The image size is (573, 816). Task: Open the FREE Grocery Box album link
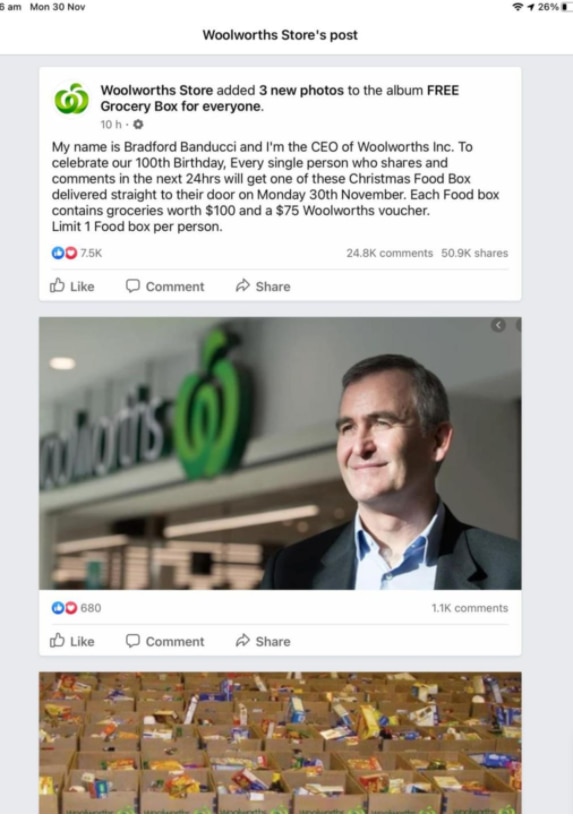point(279,98)
